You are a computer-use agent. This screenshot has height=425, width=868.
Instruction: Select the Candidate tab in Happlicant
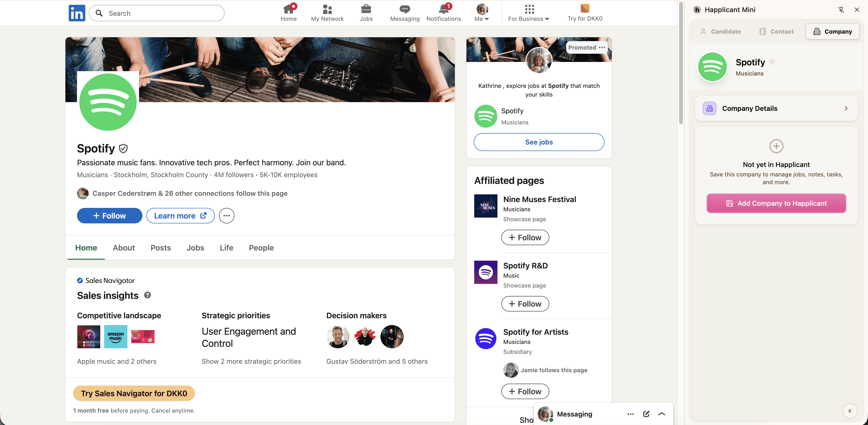pyautogui.click(x=721, y=31)
